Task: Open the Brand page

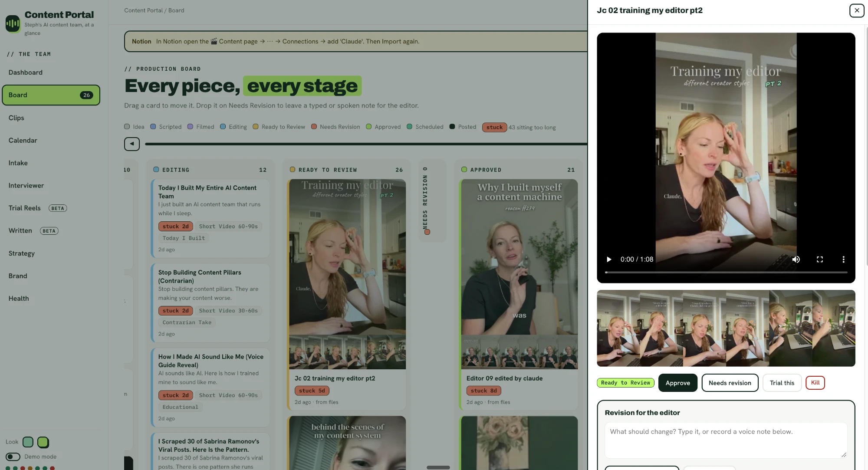Action: pos(51,276)
